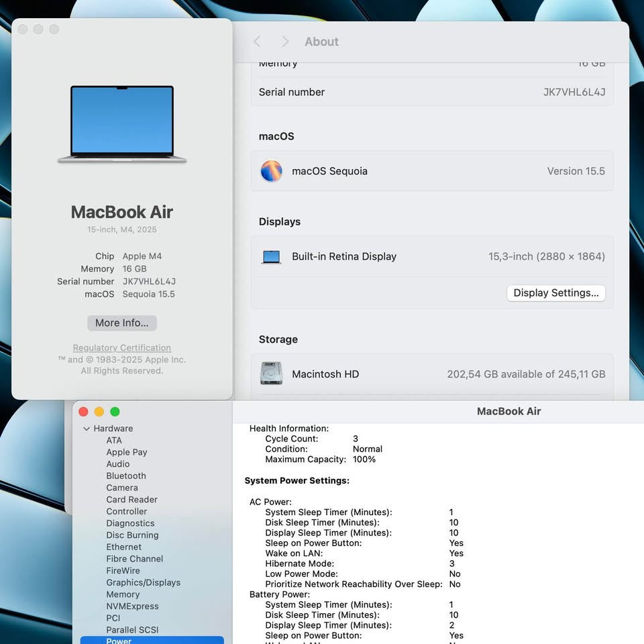
Task: Click Hibernate Mode row
Action: point(360,564)
